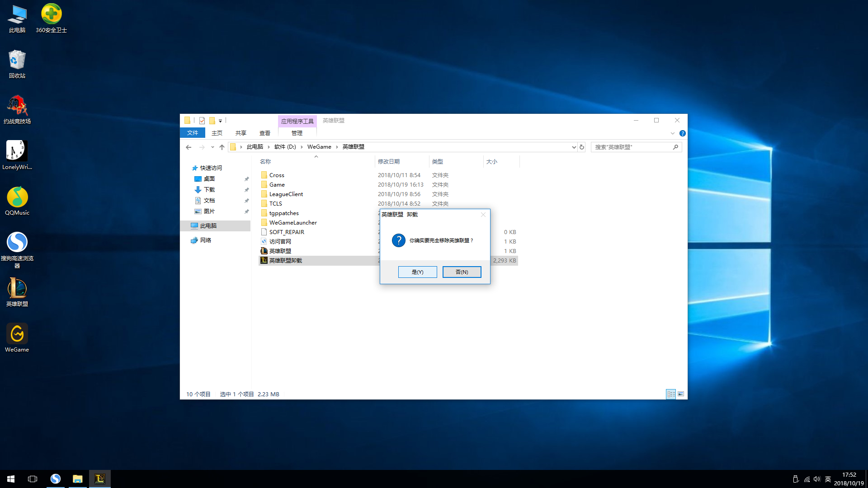The image size is (868, 488).
Task: Open the 此电脑 desktop icon
Action: (x=17, y=19)
